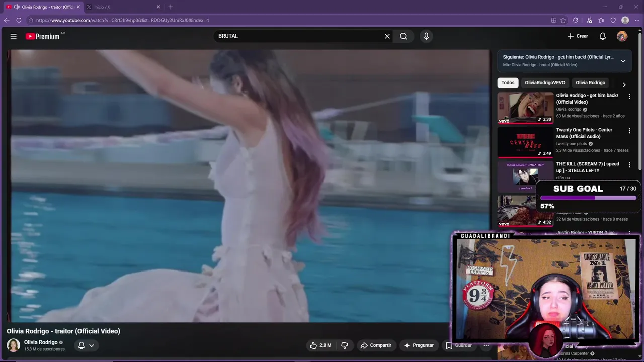Open twenty one pilots channel name

click(x=572, y=144)
